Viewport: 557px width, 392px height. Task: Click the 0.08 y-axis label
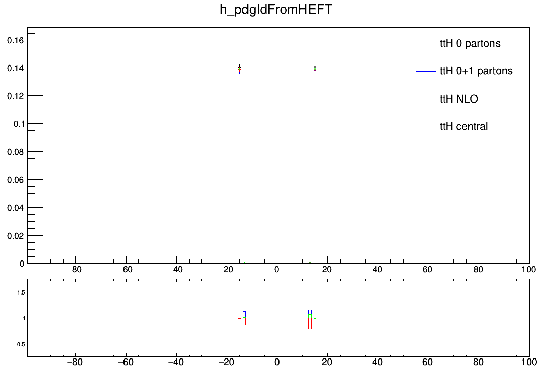tap(16, 152)
